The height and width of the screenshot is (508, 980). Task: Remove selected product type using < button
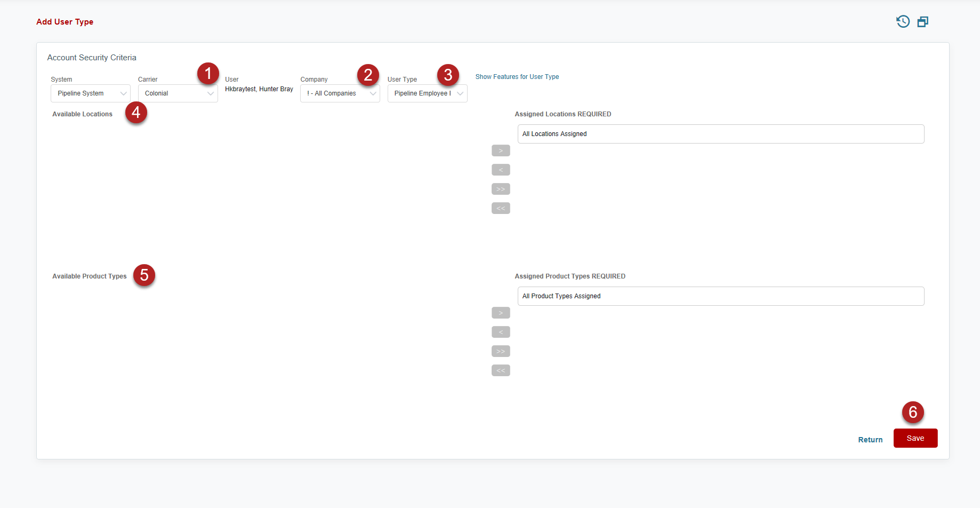(501, 332)
